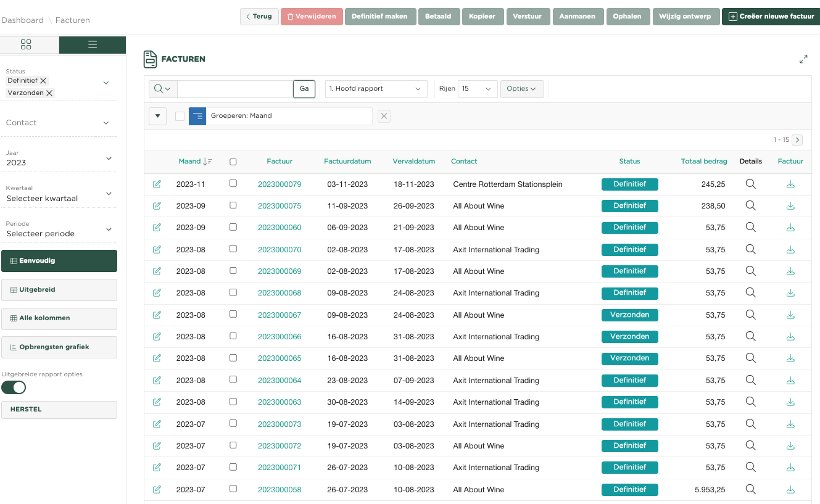Click into the invoice search field
The width and height of the screenshot is (820, 504).
point(234,89)
